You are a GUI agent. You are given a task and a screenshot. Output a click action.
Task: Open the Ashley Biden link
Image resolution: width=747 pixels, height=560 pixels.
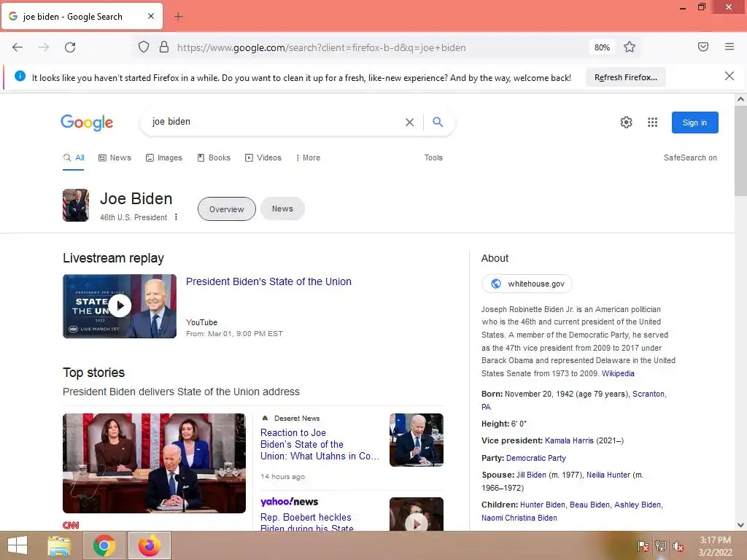coord(638,505)
